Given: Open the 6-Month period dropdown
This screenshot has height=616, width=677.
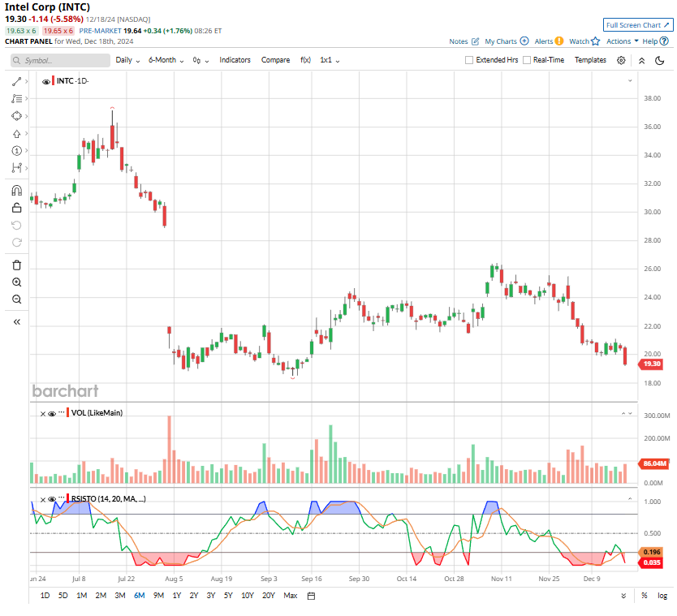Looking at the screenshot, I should [166, 60].
